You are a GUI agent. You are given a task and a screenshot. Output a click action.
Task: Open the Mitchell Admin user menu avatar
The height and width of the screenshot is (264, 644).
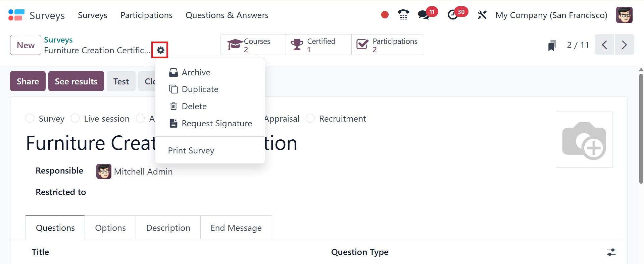tap(624, 15)
